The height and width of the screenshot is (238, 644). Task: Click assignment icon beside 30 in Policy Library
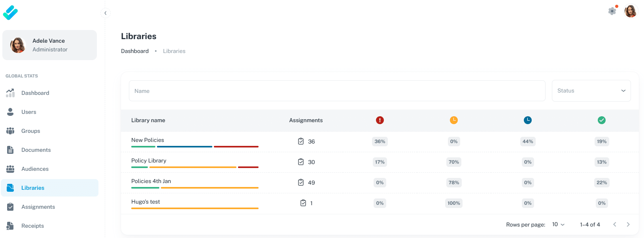tap(301, 162)
